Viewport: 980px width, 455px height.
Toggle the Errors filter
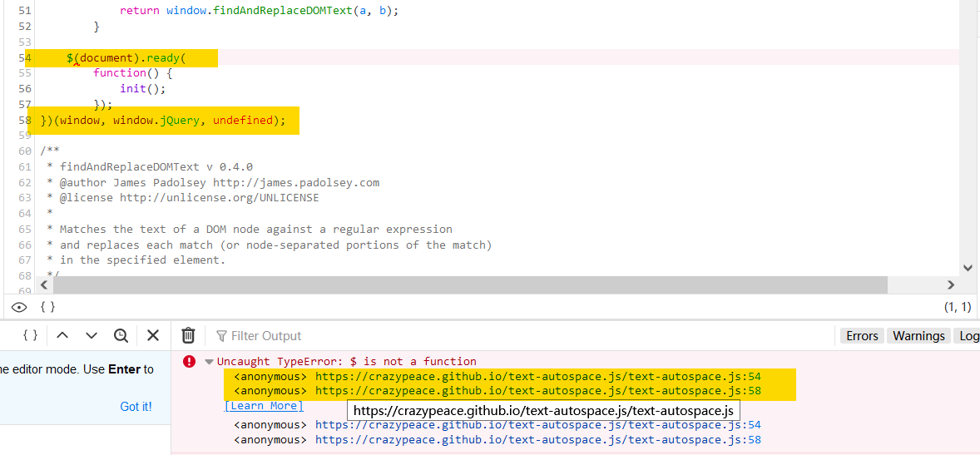click(862, 336)
